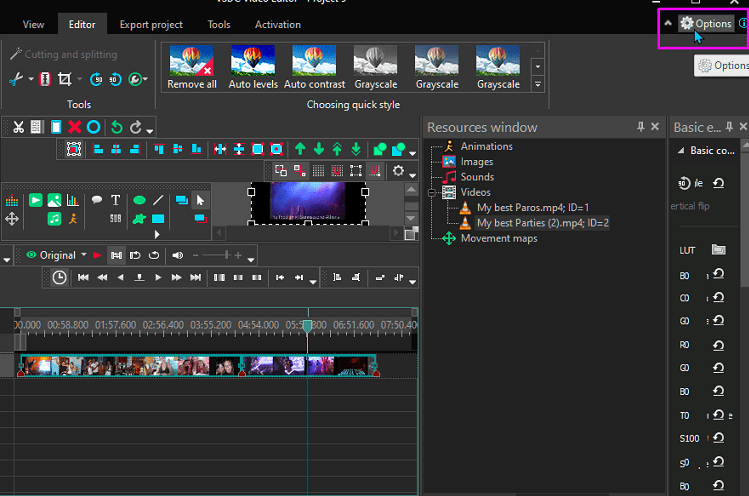Add running man animation object

[x=73, y=219]
